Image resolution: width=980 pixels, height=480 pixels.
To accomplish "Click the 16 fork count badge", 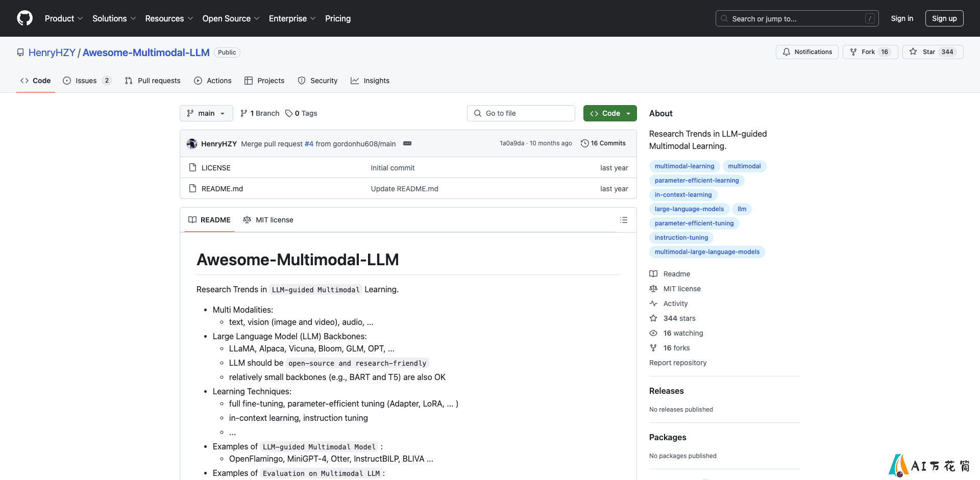I will pos(885,52).
